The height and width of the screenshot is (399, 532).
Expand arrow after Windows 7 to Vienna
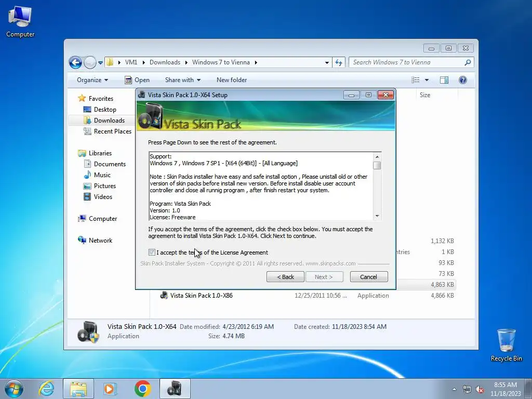click(256, 62)
